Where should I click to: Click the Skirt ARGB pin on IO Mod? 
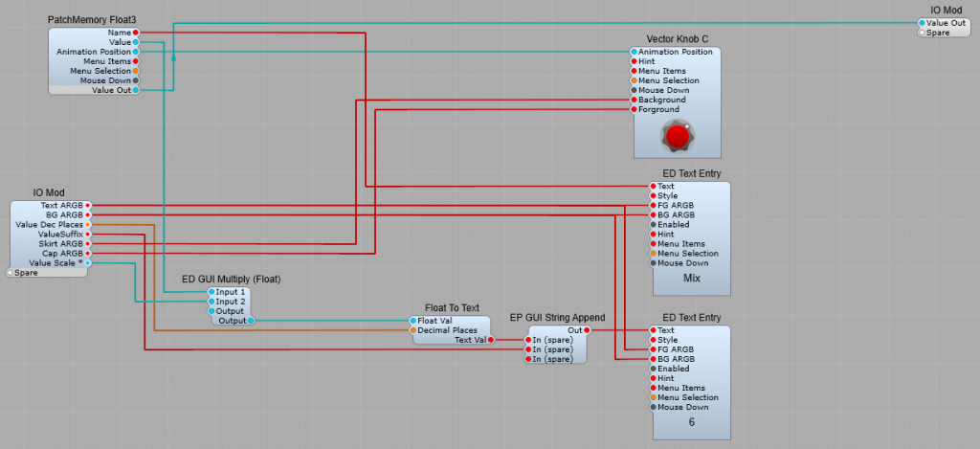tap(88, 243)
